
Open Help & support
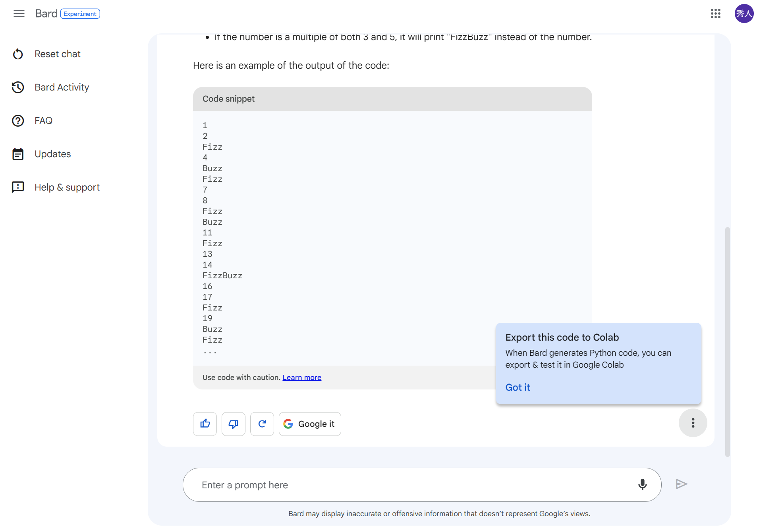67,187
